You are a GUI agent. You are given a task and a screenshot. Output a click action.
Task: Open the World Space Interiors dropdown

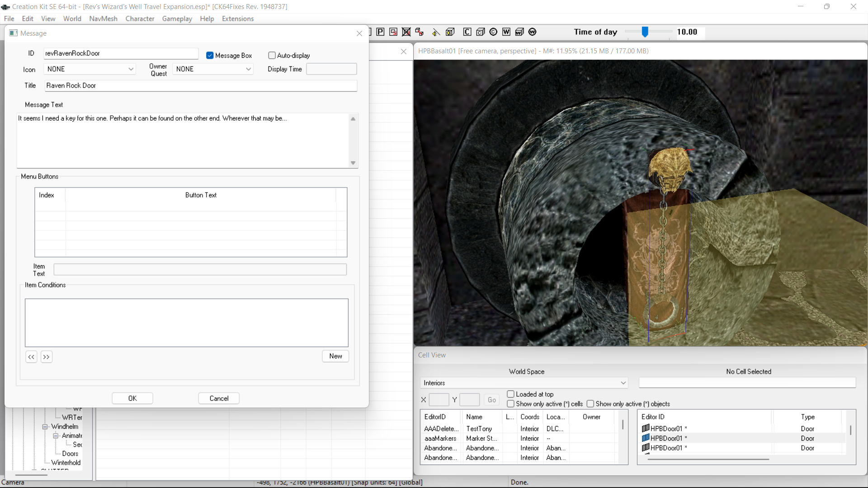coord(524,383)
